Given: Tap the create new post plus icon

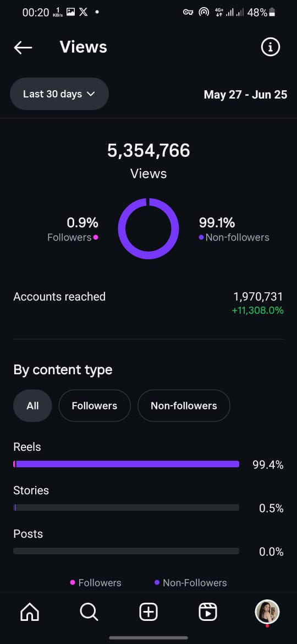Looking at the screenshot, I should (148, 613).
